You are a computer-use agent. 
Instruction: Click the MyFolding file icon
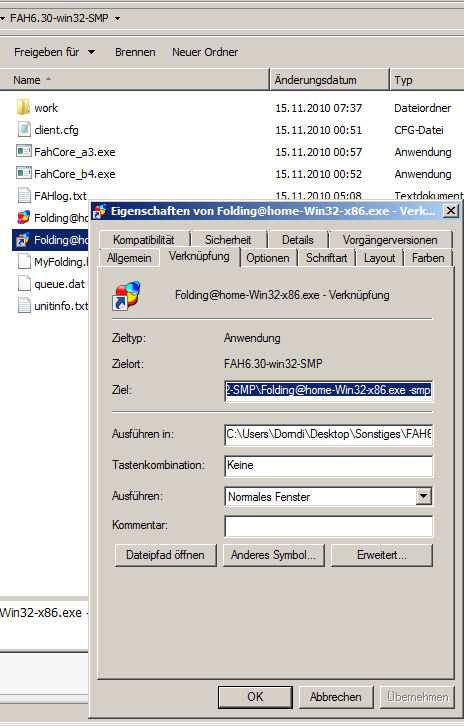click(24, 262)
